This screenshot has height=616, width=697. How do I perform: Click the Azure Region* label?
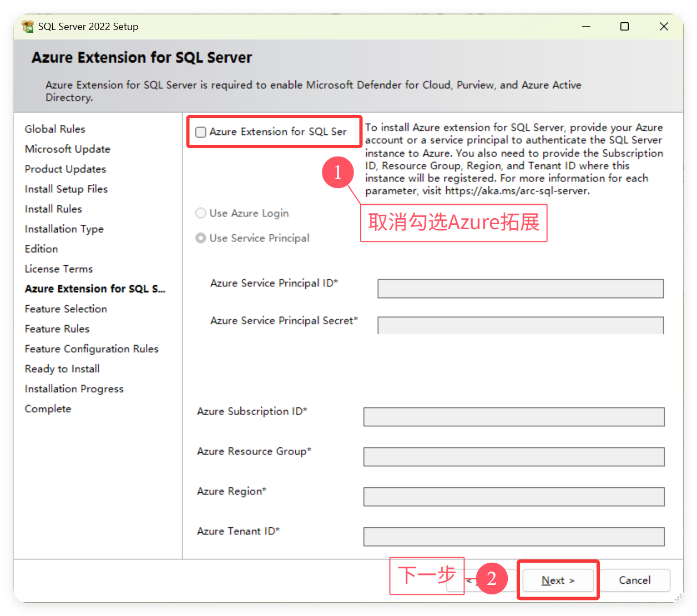(x=231, y=492)
